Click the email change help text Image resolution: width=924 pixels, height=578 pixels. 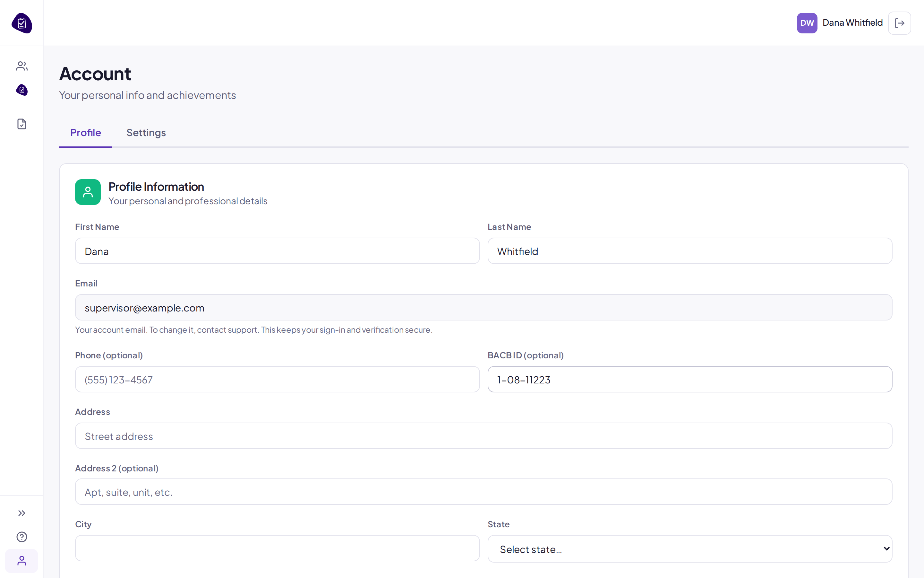(x=253, y=329)
